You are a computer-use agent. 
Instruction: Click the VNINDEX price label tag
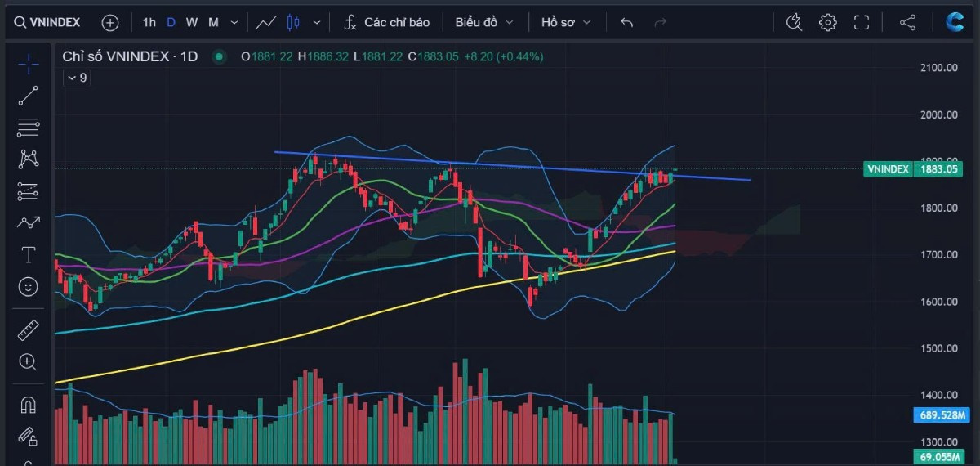click(x=887, y=169)
